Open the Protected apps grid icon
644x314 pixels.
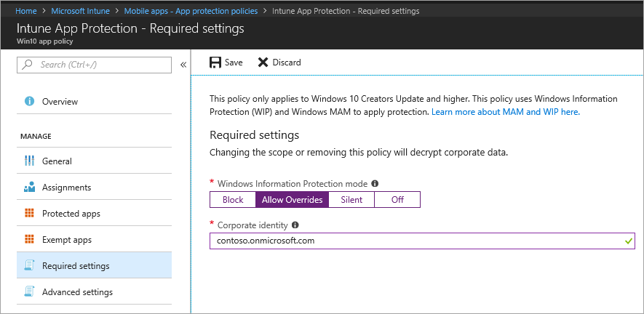tap(30, 214)
